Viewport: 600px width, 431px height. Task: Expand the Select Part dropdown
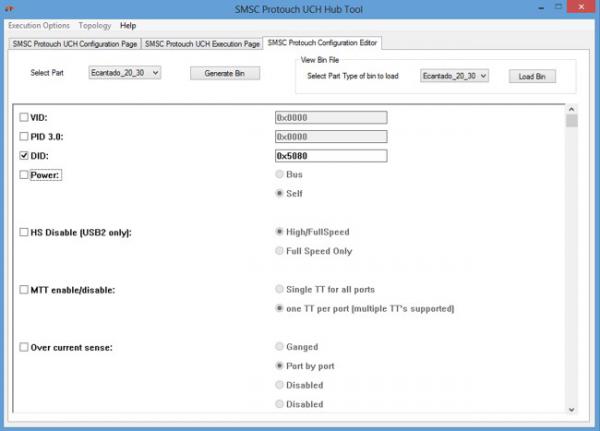124,73
